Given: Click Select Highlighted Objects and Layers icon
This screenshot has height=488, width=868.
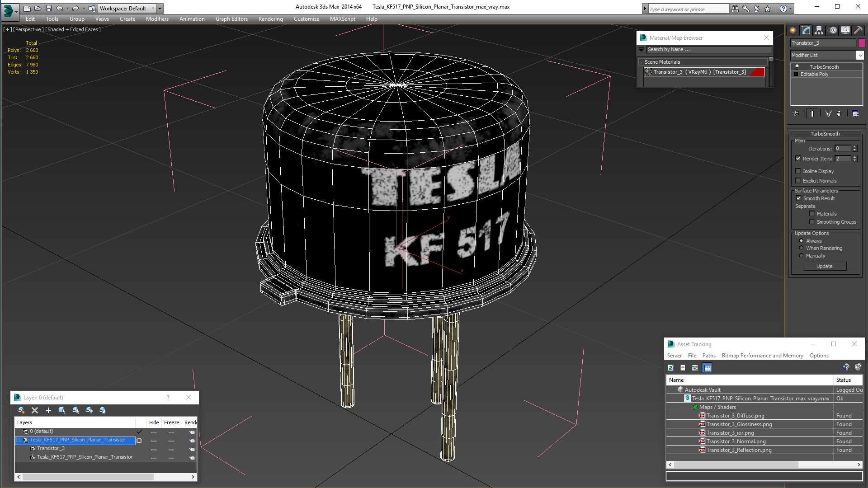Looking at the screenshot, I should coord(62,410).
